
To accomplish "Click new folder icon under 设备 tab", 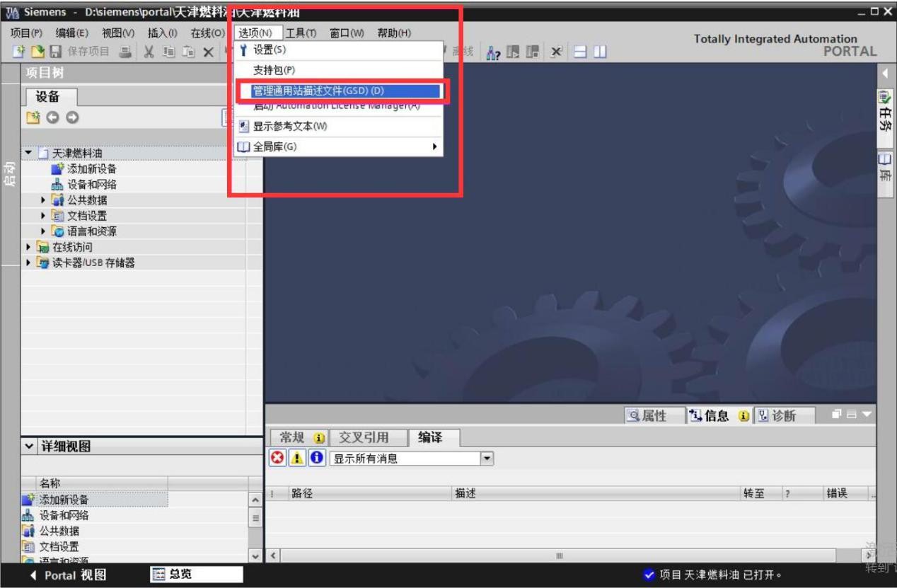I will 32,117.
